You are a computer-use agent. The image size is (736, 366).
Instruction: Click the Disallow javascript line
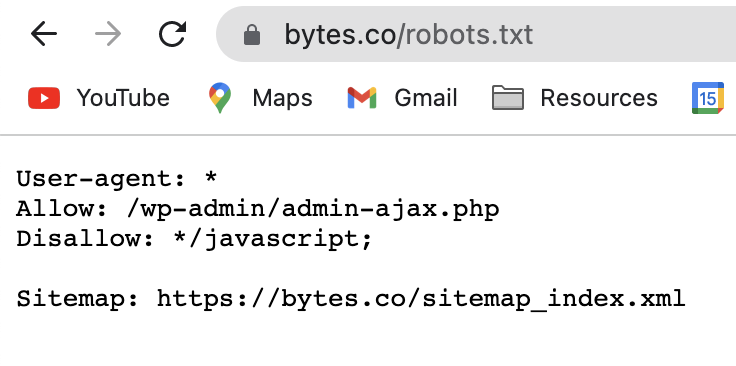(x=194, y=239)
